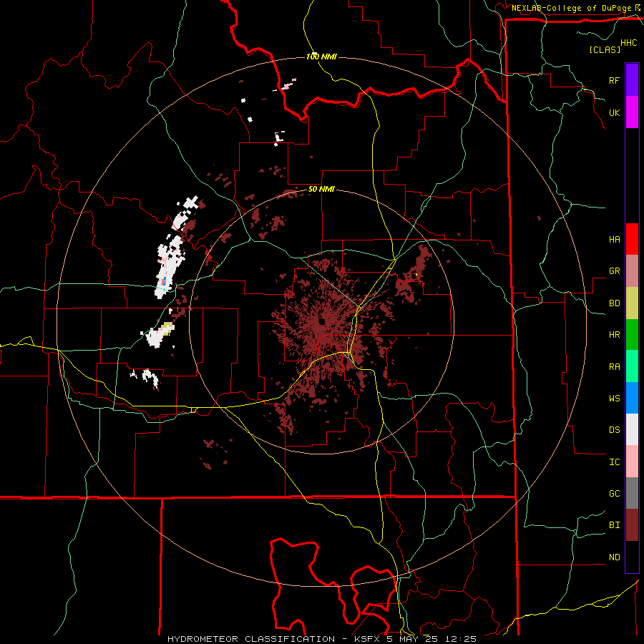Click the IC pink legend swatch
The width and height of the screenshot is (644, 644).
pos(632,462)
